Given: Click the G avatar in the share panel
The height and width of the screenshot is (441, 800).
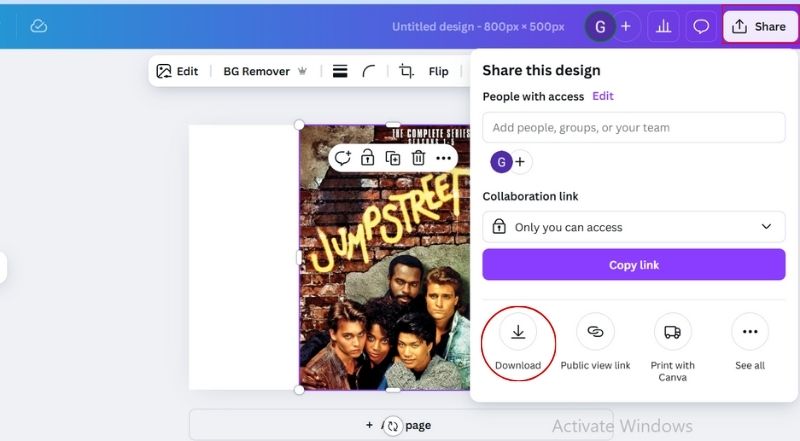Looking at the screenshot, I should (x=502, y=162).
